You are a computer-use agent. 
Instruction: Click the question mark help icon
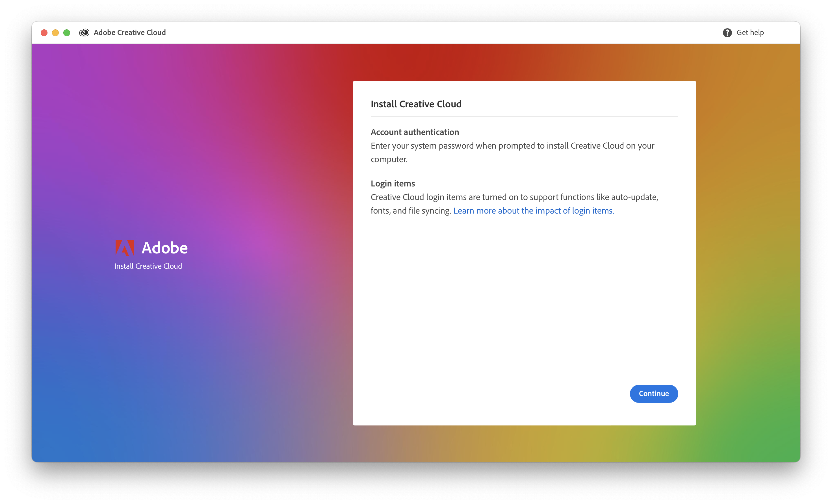pyautogui.click(x=727, y=32)
